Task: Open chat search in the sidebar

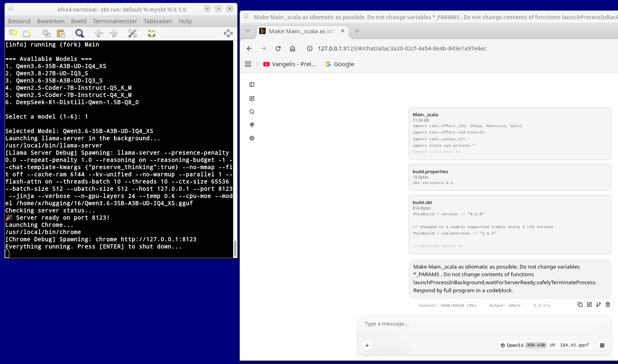Action: [x=252, y=112]
